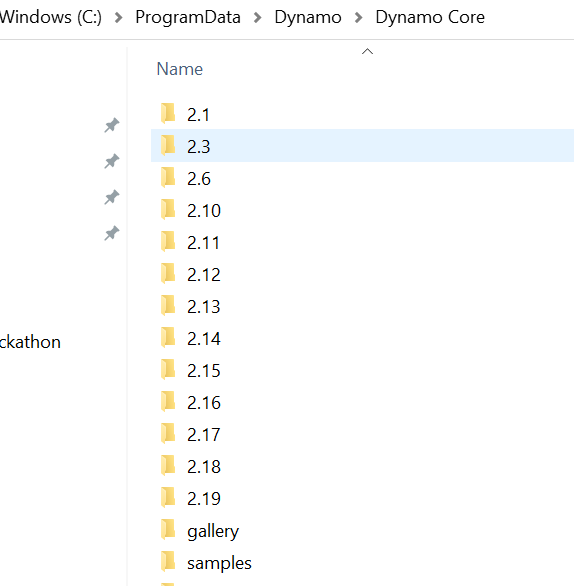574x586 pixels.
Task: Click the 2.11 folder icon
Action: tap(168, 241)
